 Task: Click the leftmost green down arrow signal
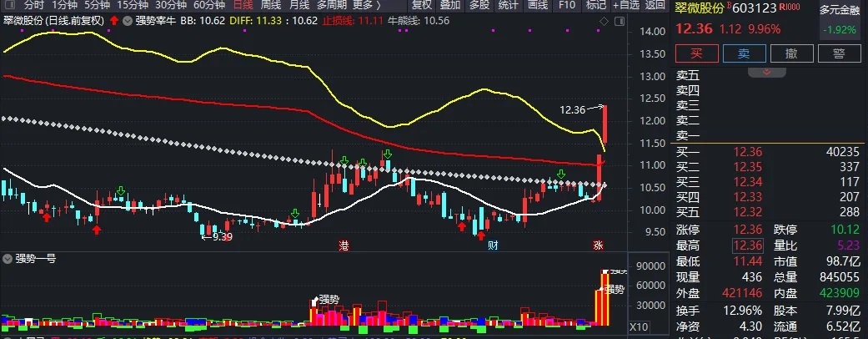121,191
